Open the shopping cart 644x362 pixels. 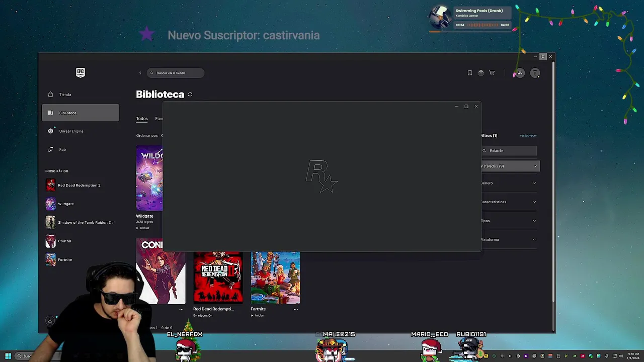[x=492, y=73]
